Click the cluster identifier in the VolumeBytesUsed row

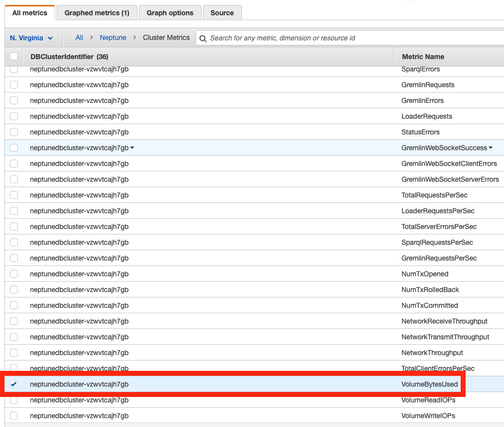point(79,384)
